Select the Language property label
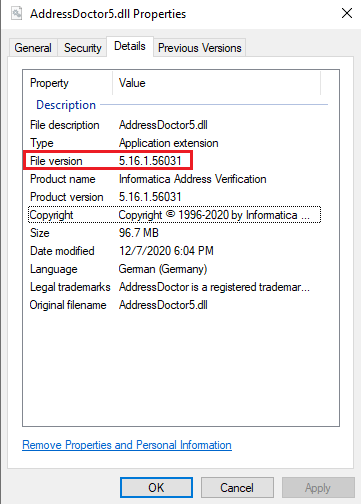The height and width of the screenshot is (504, 361). [54, 269]
